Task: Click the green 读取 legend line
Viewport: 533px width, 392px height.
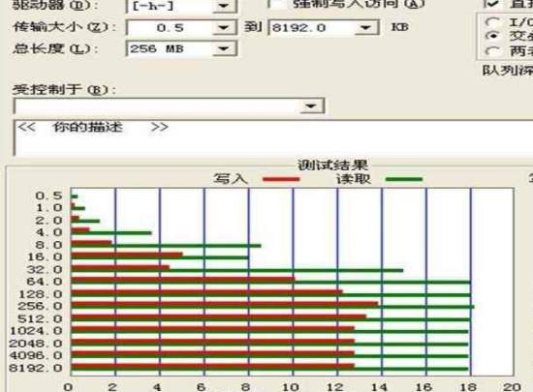Action: (404, 179)
